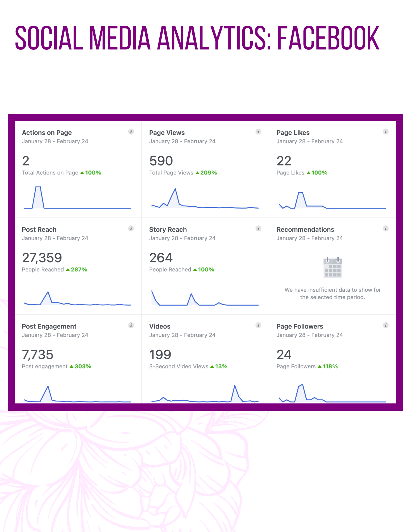Open the Videos card info icon

[258, 325]
